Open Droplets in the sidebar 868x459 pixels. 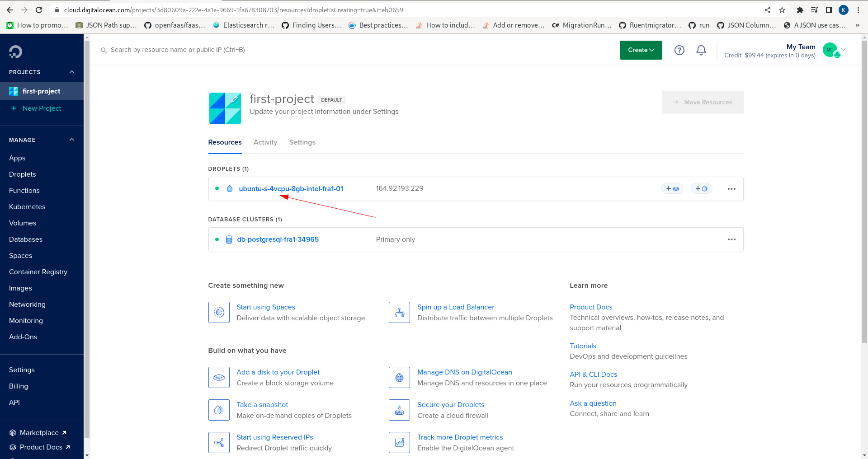[x=23, y=174]
